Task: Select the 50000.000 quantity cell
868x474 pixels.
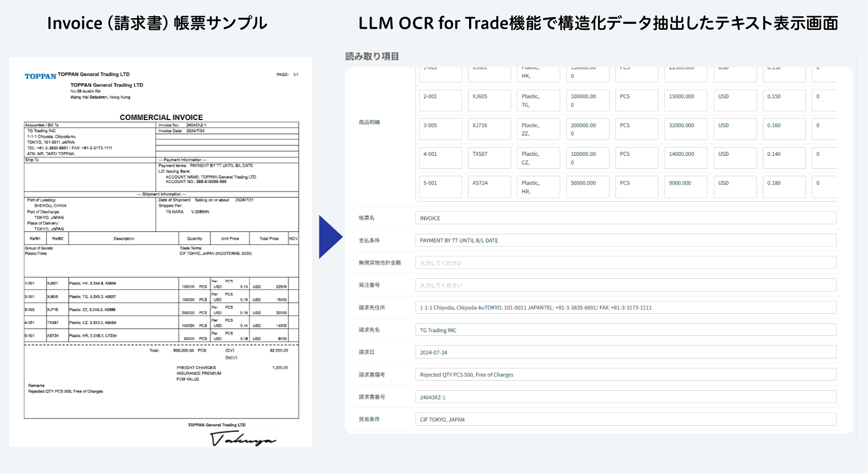Action: point(588,187)
